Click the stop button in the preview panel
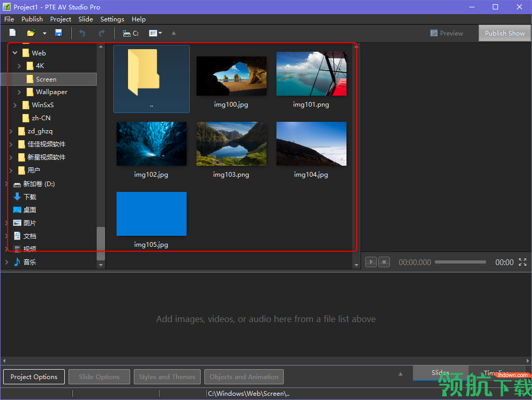532x400 pixels. (384, 262)
